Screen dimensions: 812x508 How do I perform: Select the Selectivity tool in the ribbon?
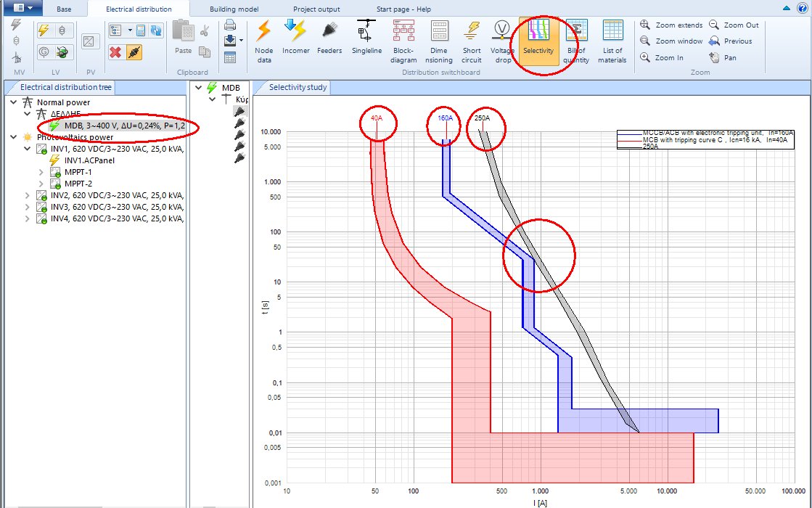539,41
